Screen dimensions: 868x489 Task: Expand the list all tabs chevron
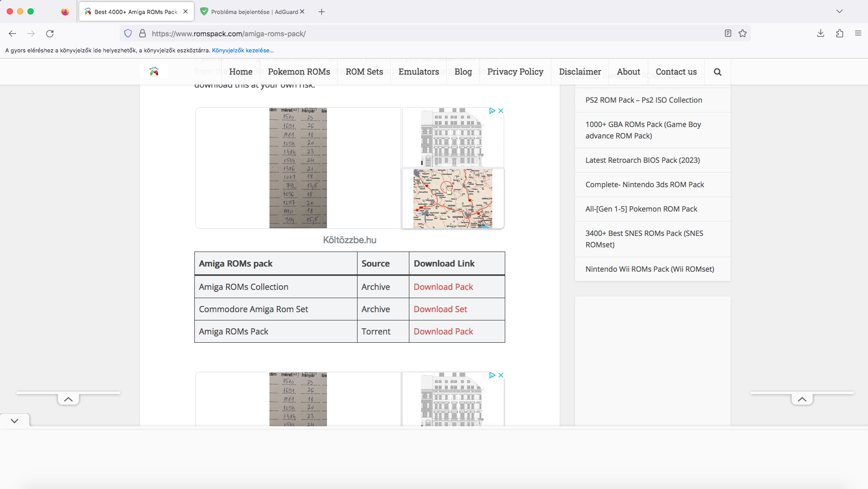pyautogui.click(x=840, y=11)
